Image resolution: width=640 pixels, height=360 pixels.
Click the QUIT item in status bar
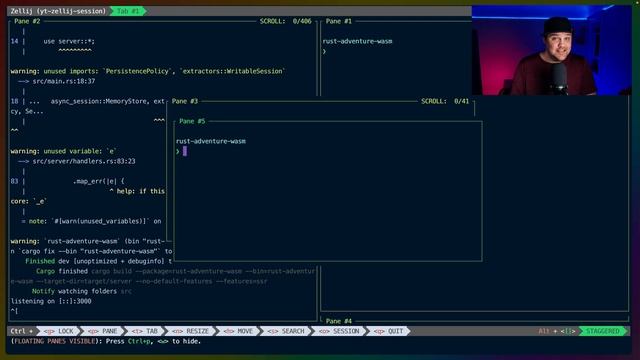[389, 331]
